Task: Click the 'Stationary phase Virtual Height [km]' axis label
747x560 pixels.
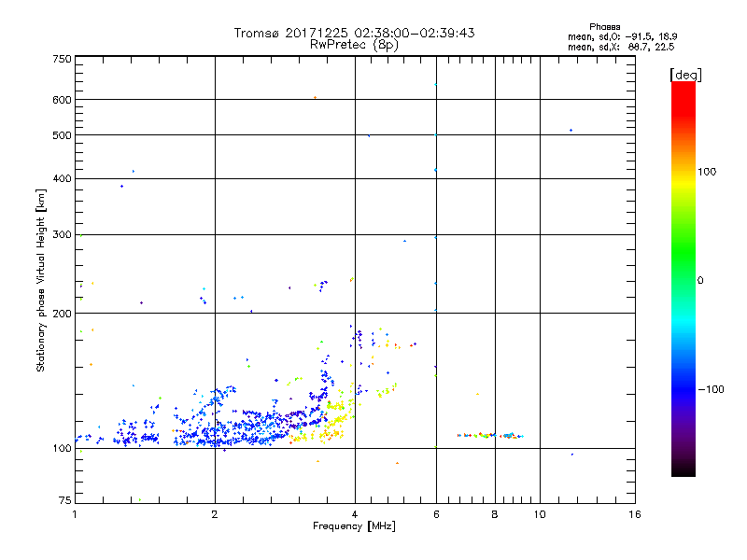Action: tap(40, 280)
